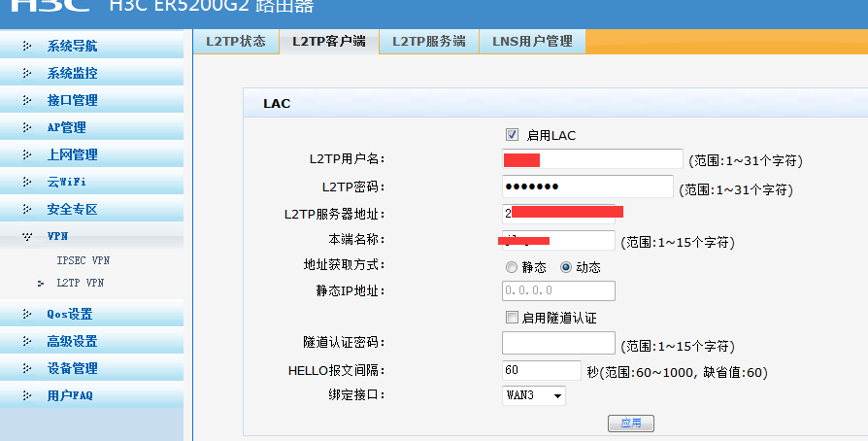Expand the 用户FAQ menu arrow
This screenshot has width=868, height=441.
tap(26, 395)
